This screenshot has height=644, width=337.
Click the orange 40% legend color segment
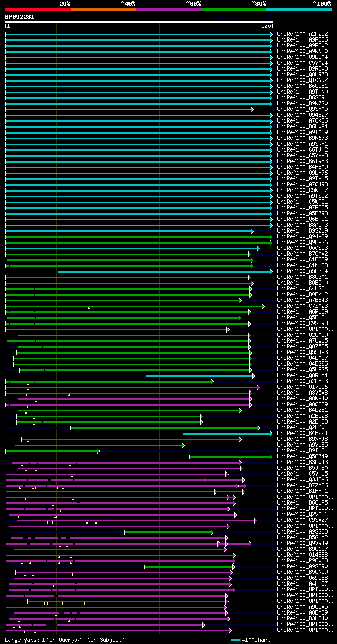click(103, 9)
